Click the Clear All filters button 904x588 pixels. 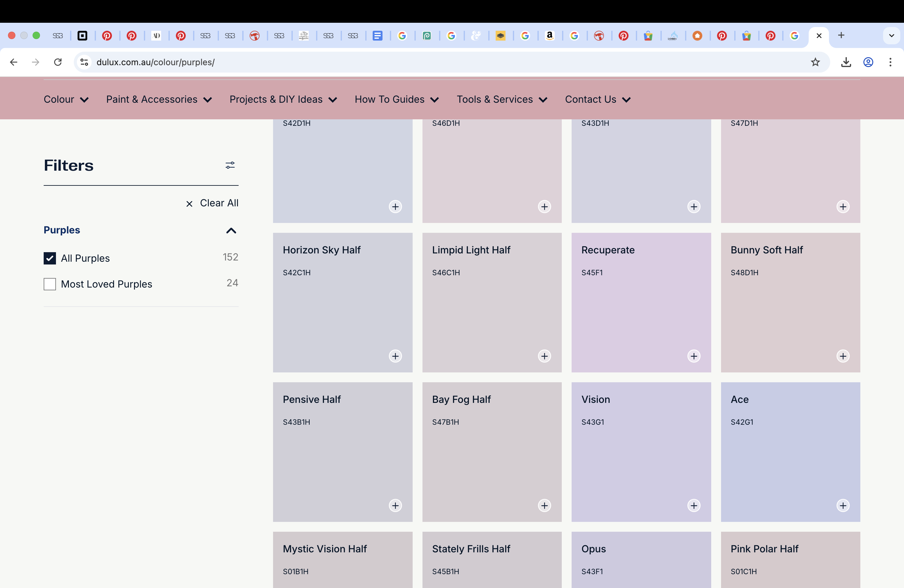(x=212, y=203)
